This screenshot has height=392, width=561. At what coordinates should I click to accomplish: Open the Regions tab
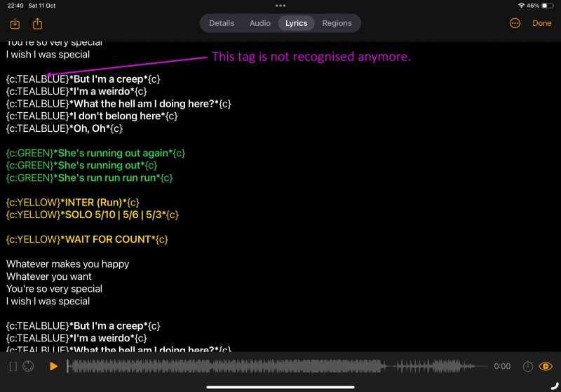pos(337,23)
